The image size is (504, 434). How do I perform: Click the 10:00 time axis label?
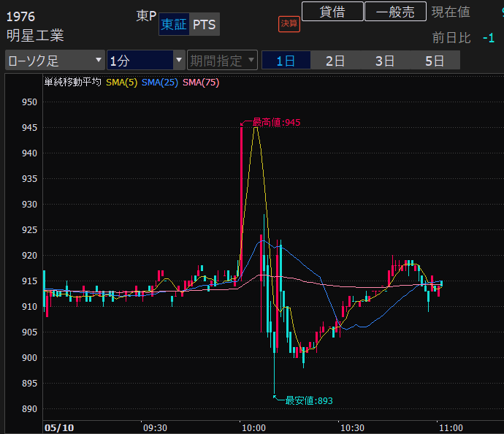click(x=253, y=428)
